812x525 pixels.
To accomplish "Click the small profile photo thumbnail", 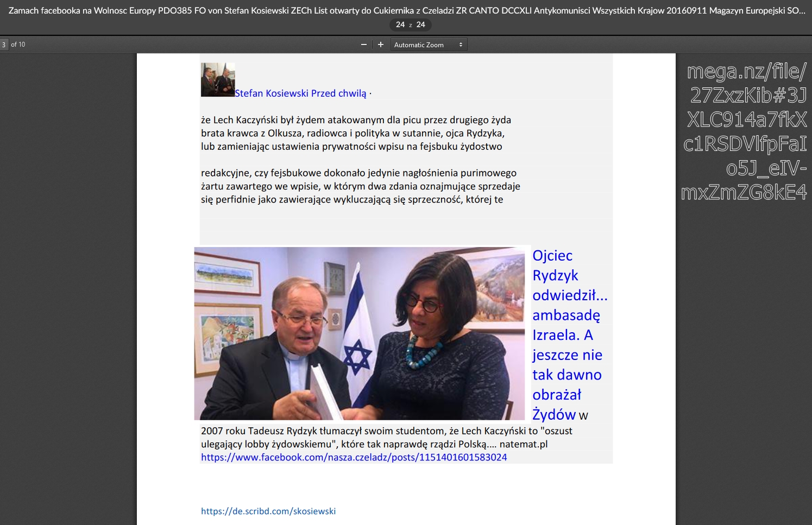I will click(x=218, y=80).
